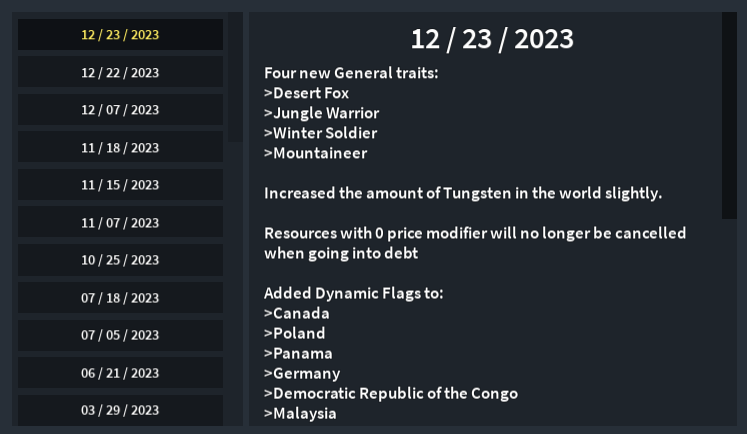Select the 12 / 23 / 2023 changelog entry
The image size is (747, 434).
[120, 35]
